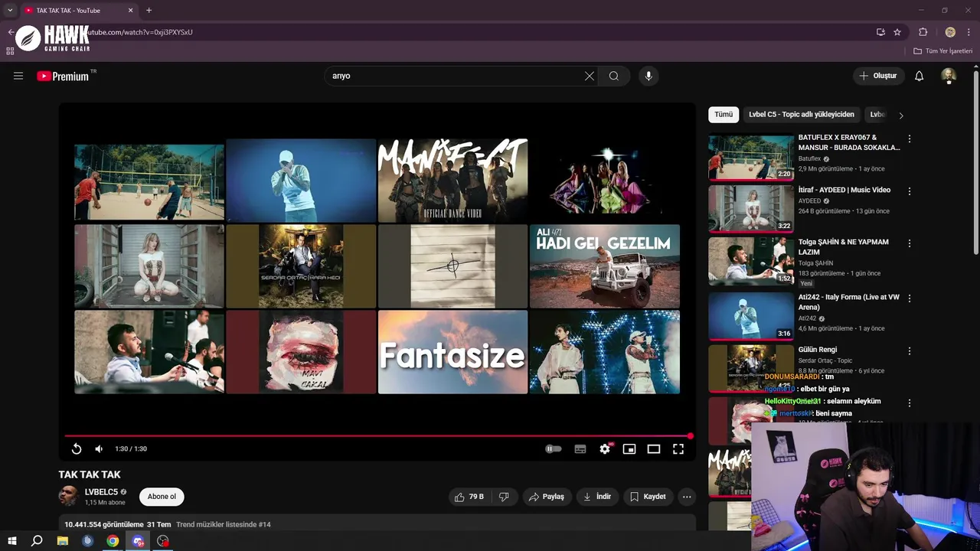Select Lvbel C5 - Topic filter chip

pos(802,115)
